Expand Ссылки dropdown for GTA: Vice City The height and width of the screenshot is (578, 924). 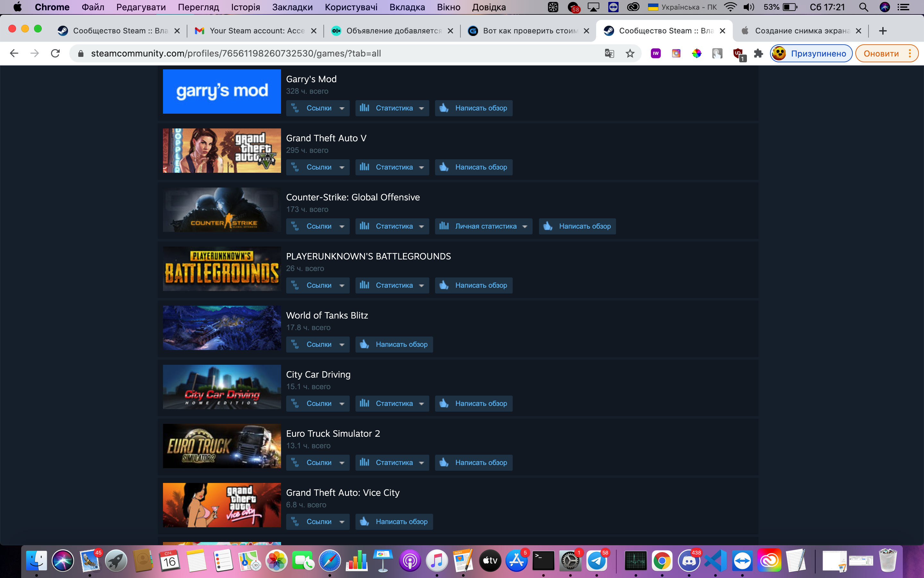tap(318, 522)
